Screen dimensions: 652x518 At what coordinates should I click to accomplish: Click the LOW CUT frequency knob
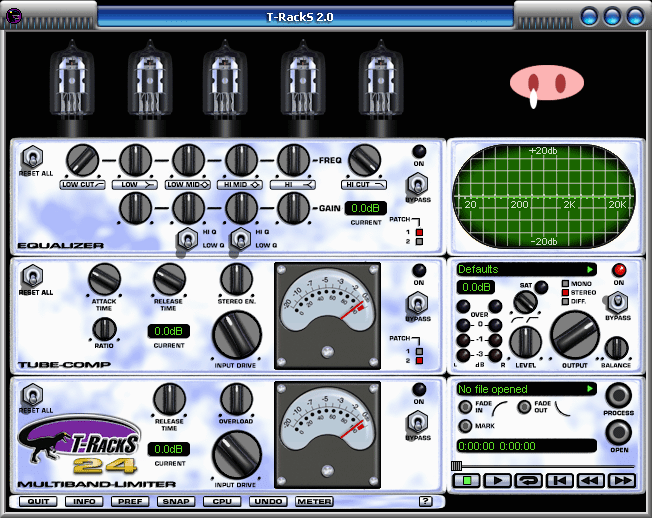tap(82, 160)
